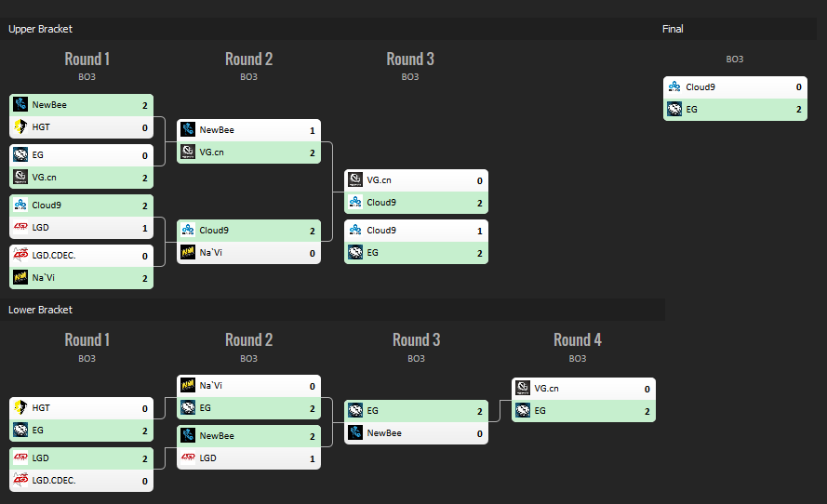Click the Cloud9 logo in the Final match
This screenshot has height=504, width=827.
click(x=674, y=86)
